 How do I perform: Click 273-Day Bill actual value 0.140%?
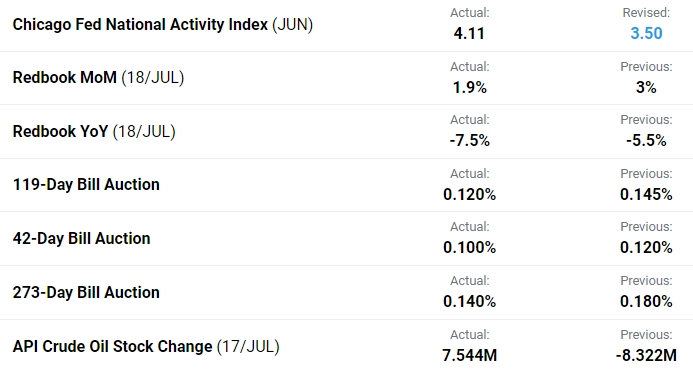tap(469, 301)
